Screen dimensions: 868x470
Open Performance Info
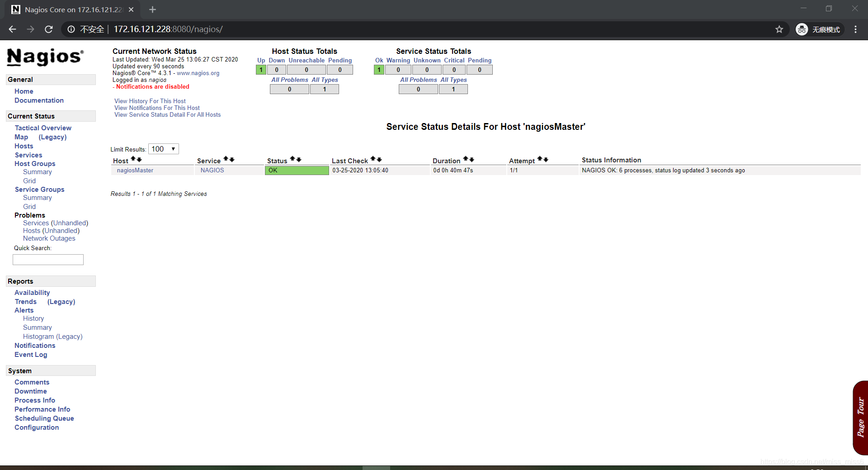(42, 409)
